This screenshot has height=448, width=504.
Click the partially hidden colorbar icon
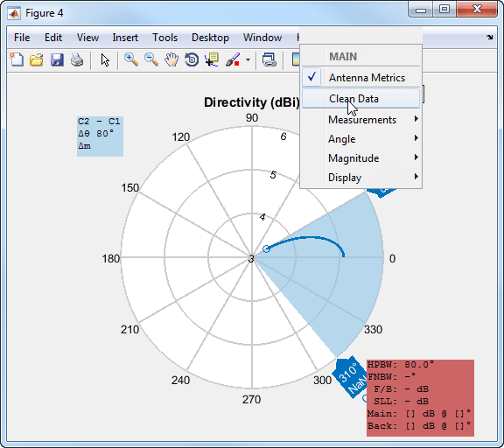296,59
